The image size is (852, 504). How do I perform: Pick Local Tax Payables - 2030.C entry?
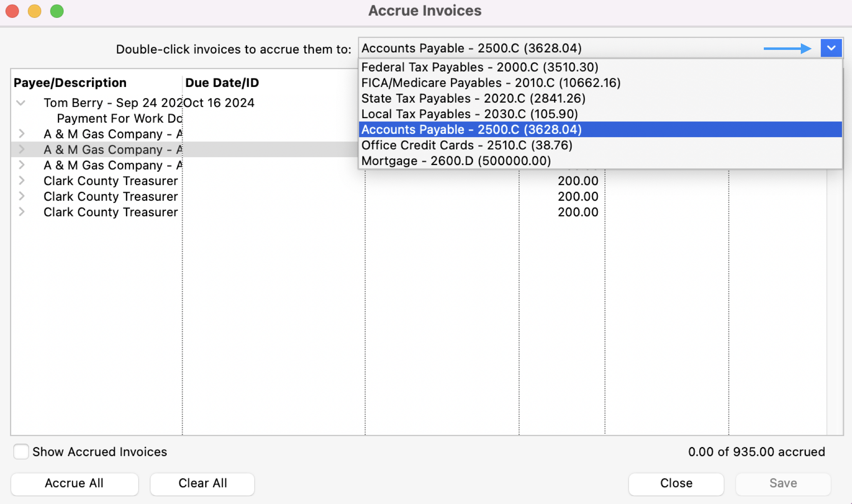pyautogui.click(x=469, y=114)
